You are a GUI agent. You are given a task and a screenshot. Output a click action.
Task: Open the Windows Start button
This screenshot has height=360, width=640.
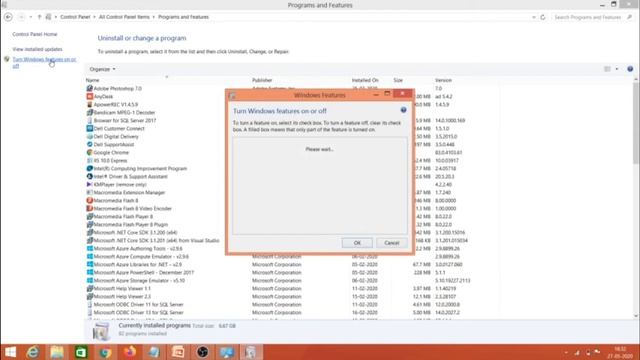pyautogui.click(x=10, y=352)
